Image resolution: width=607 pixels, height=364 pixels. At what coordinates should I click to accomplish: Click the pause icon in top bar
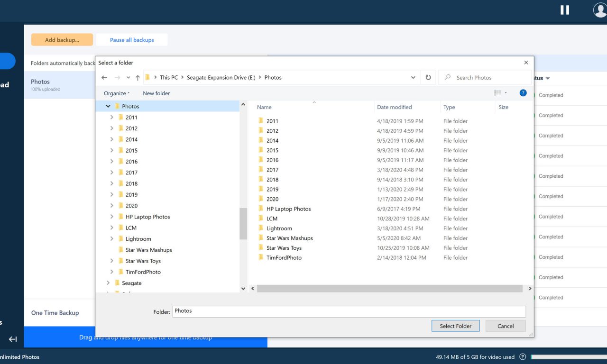point(564,10)
